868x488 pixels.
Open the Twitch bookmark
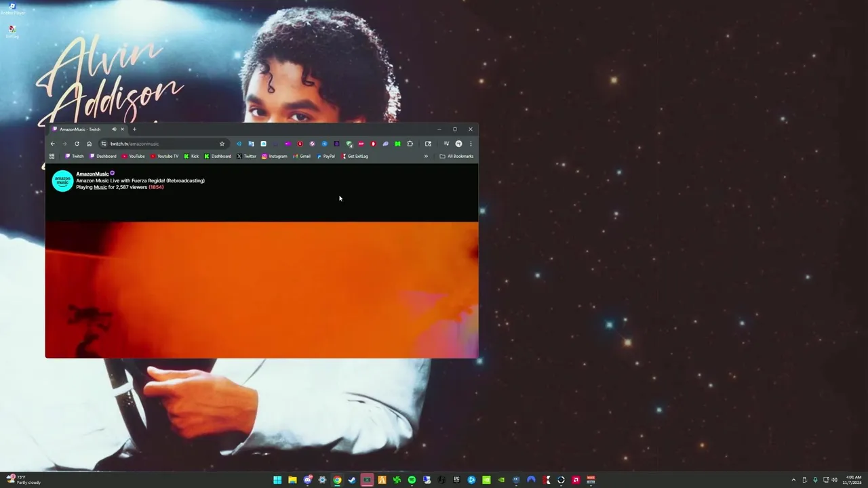click(75, 157)
